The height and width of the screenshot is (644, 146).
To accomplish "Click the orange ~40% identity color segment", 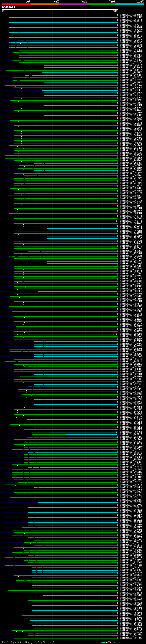I will [x=45, y=4].
